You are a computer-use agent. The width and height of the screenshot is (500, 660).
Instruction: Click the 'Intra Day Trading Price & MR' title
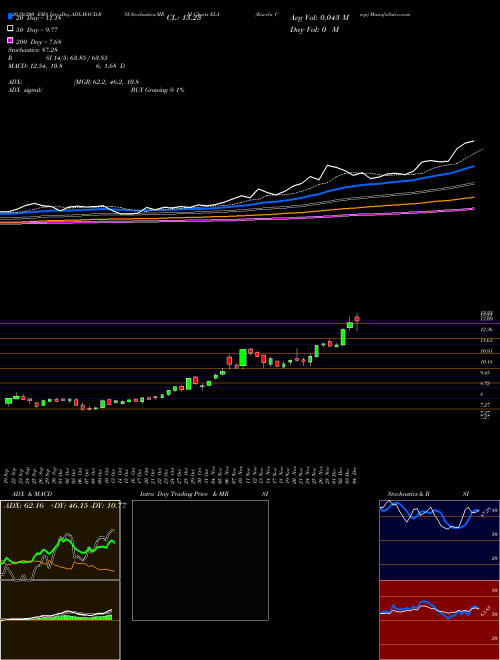point(184,494)
